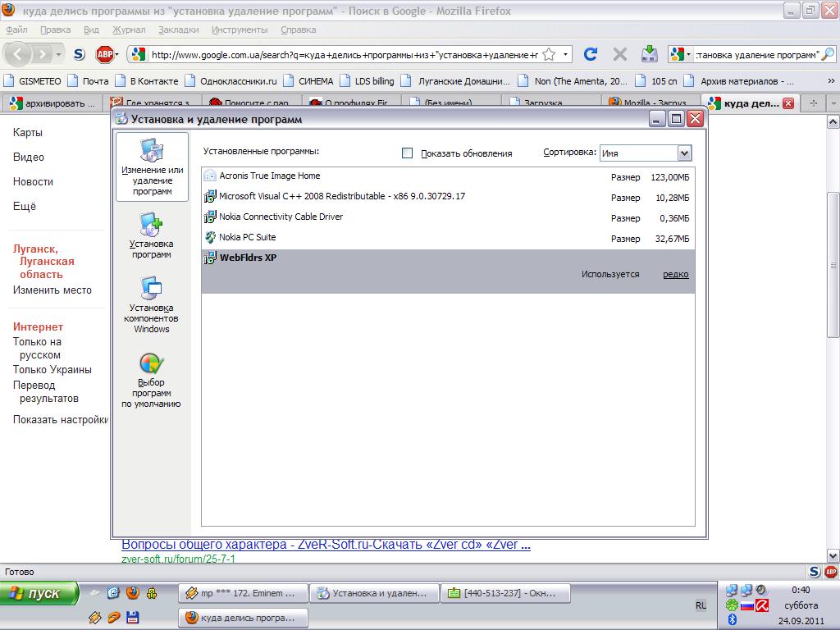Viewport: 840px width, 630px height.
Task: Click into the address bar URL
Action: tap(345, 55)
